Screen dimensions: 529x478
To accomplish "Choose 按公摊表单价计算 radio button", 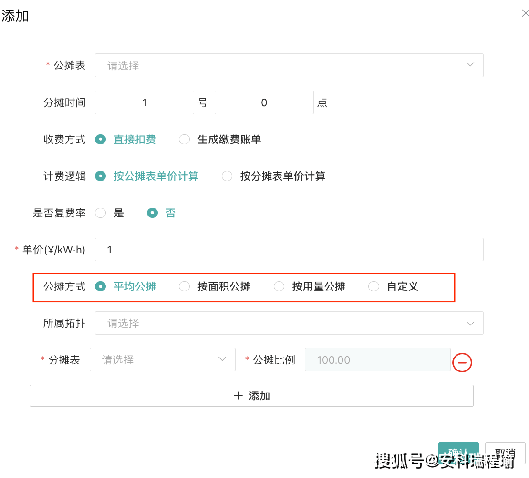I will click(x=146, y=176).
